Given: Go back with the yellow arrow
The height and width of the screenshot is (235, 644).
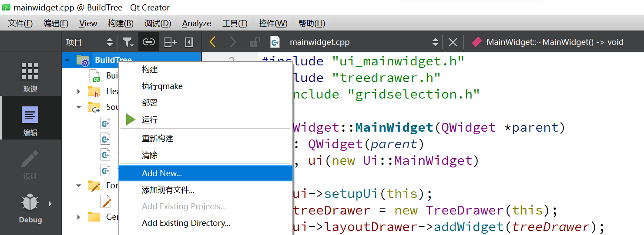Looking at the screenshot, I should coord(212,42).
